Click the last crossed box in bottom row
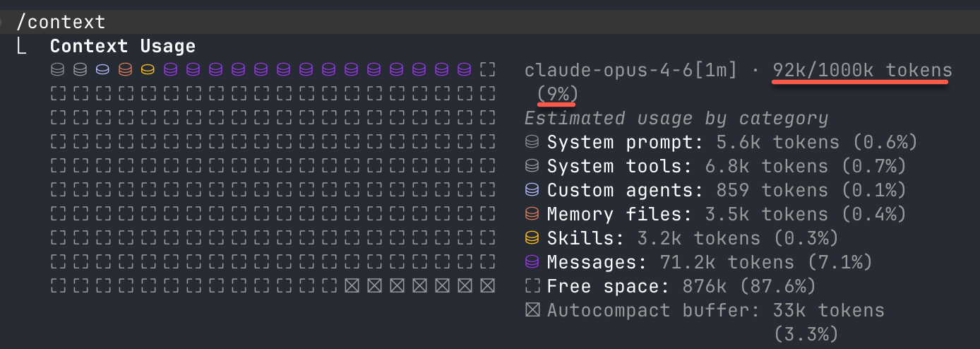 pos(486,286)
